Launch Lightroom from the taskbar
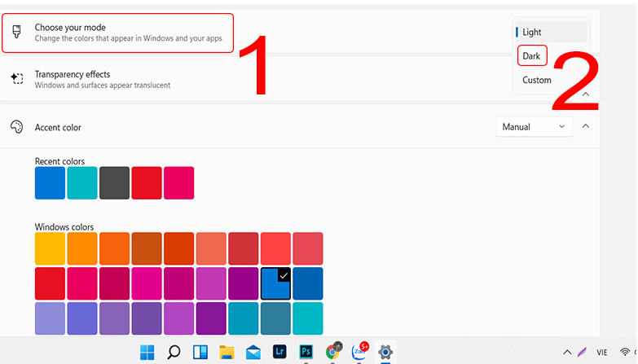This screenshot has width=638, height=364. 279,352
